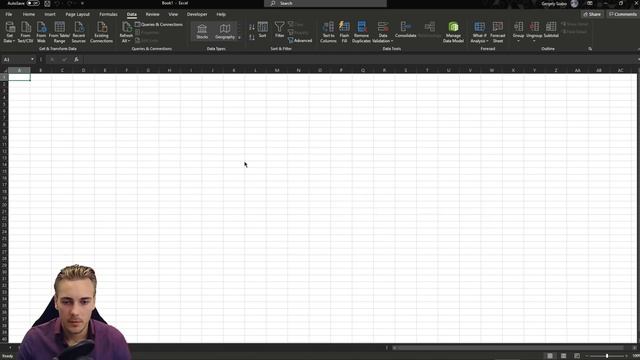Image resolution: width=640 pixels, height=360 pixels.
Task: Click Consolidate tool
Action: point(405,30)
